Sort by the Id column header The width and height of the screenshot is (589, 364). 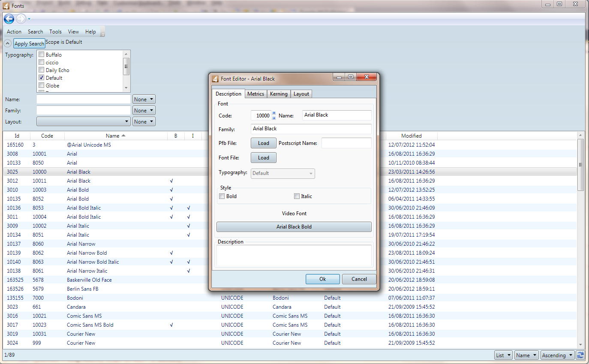[17, 136]
